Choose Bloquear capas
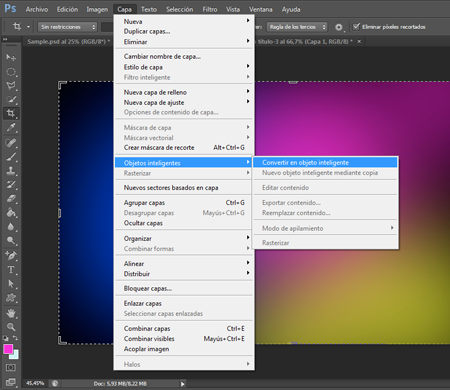 [x=184, y=288]
